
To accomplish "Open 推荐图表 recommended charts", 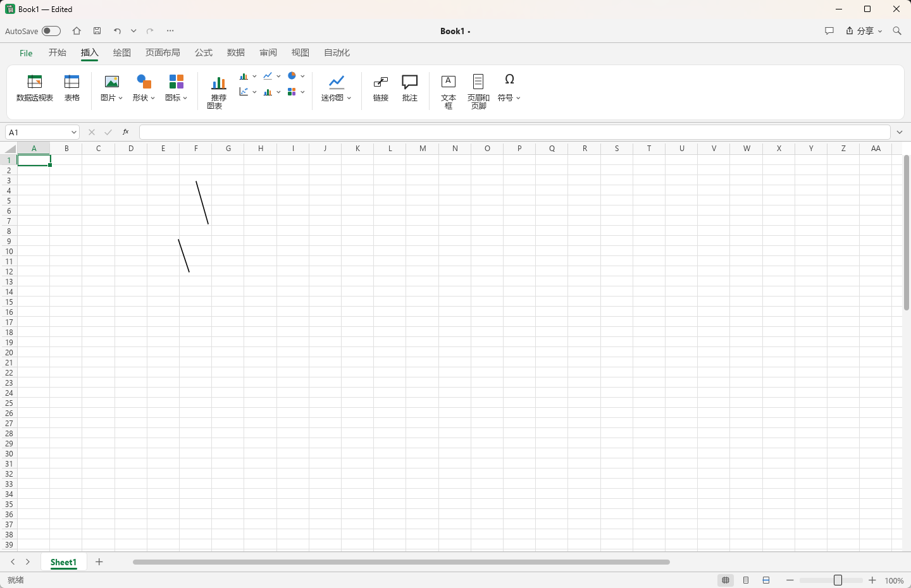I will pos(218,92).
